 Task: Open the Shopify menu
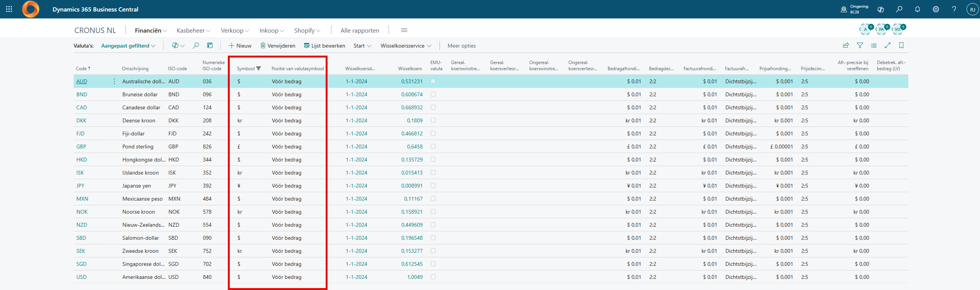pos(307,30)
